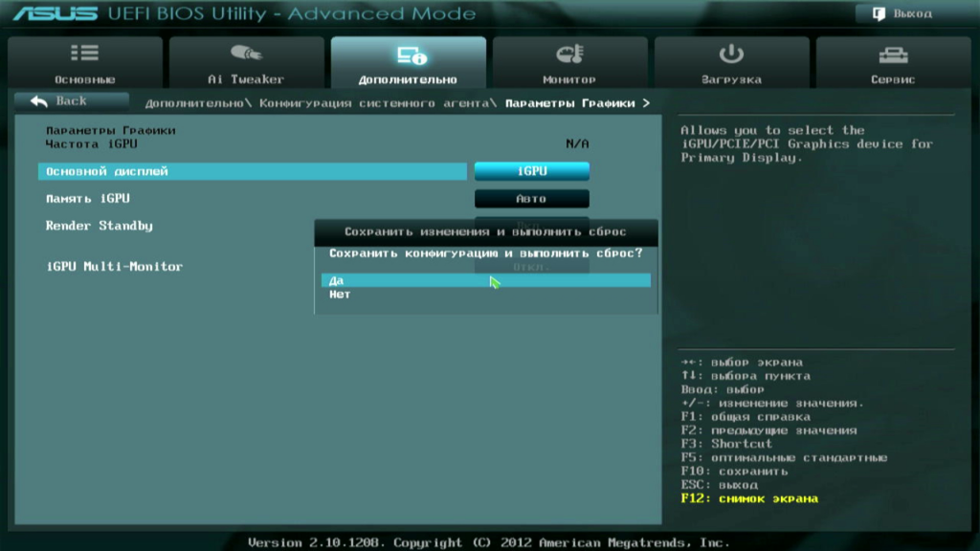Viewport: 980px width, 551px height.
Task: Click the Параметры Графики section heading
Action: coord(111,130)
